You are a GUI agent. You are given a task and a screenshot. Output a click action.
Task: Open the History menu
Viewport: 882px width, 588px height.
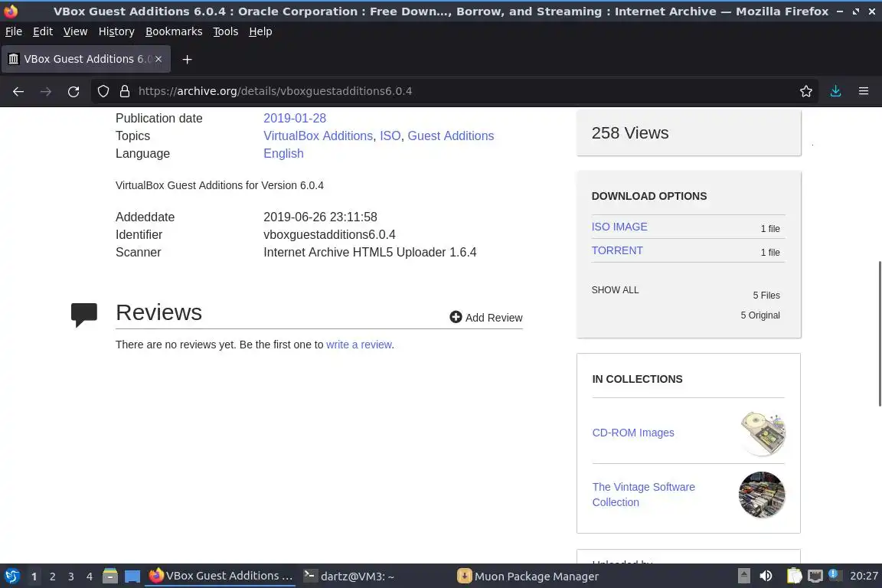116,31
